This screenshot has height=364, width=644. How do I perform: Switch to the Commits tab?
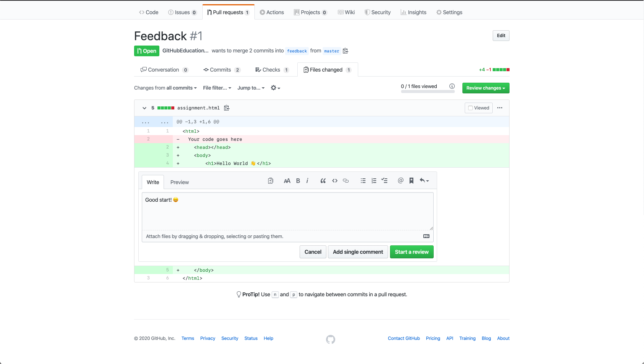click(222, 70)
